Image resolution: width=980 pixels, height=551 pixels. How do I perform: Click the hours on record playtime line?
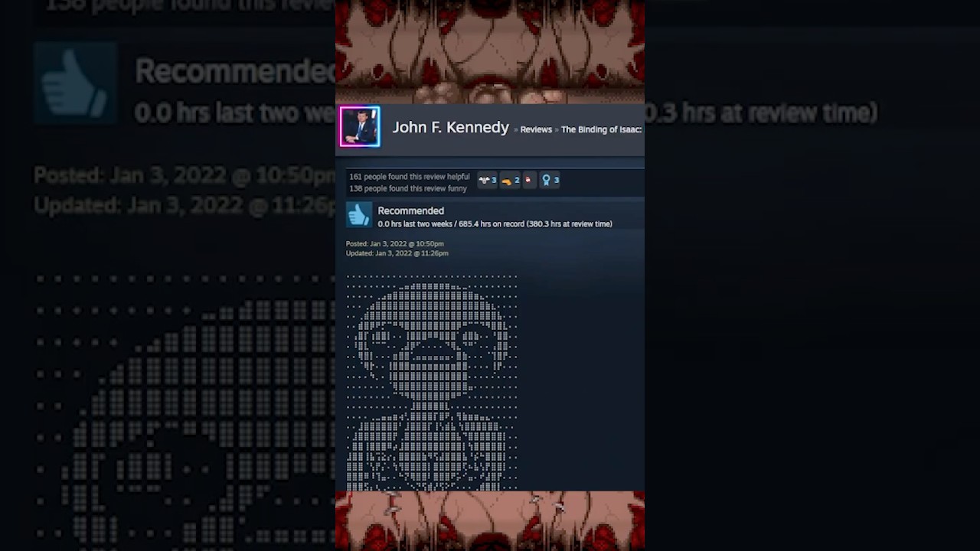[x=495, y=224]
